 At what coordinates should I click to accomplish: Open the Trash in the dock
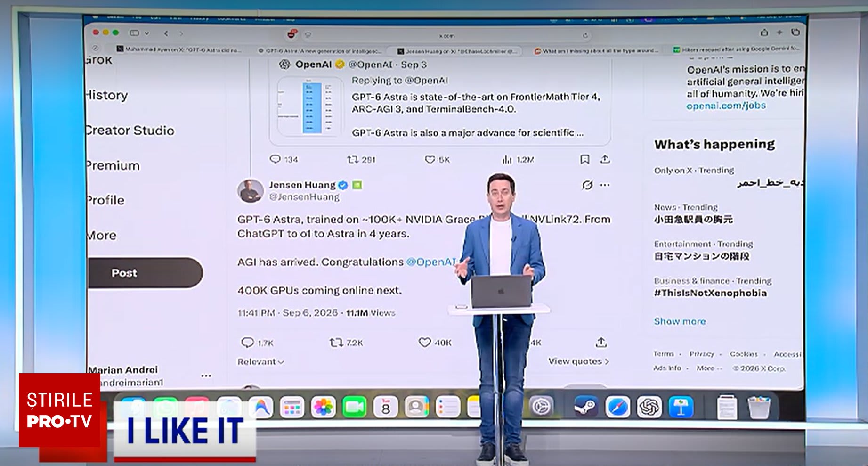(x=759, y=407)
